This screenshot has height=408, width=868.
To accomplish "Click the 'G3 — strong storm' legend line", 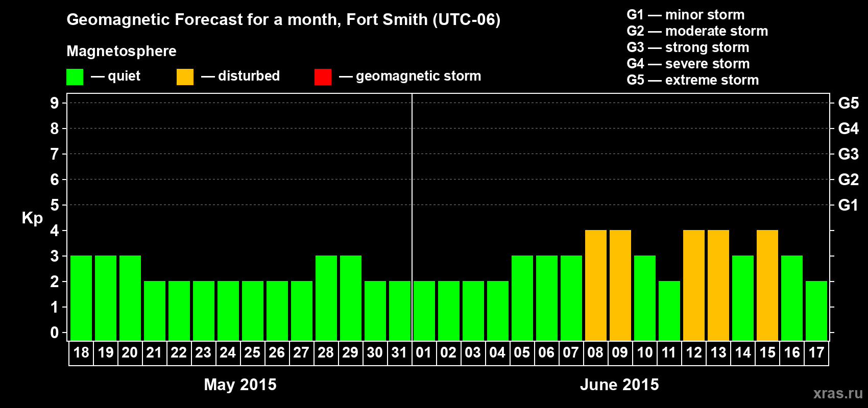I will coord(688,47).
